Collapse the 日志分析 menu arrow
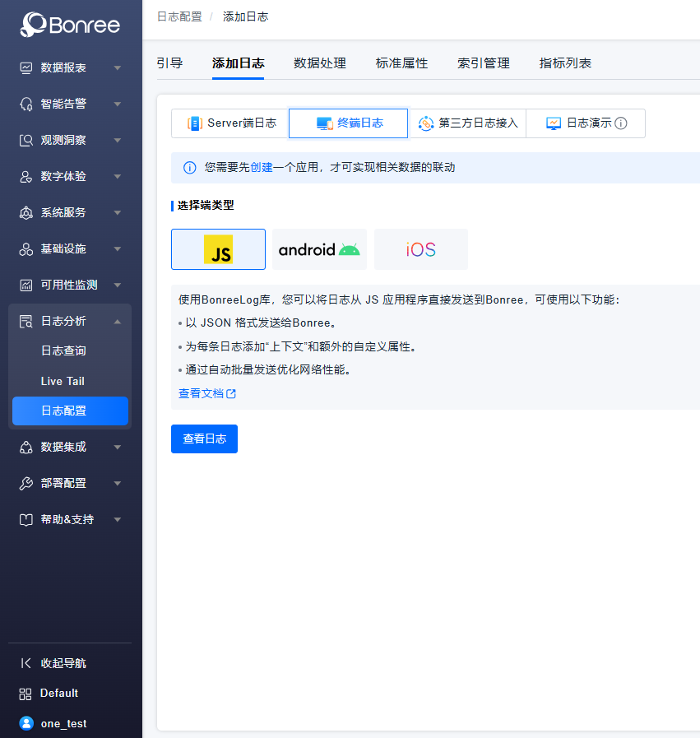The height and width of the screenshot is (738, 700). [118, 321]
